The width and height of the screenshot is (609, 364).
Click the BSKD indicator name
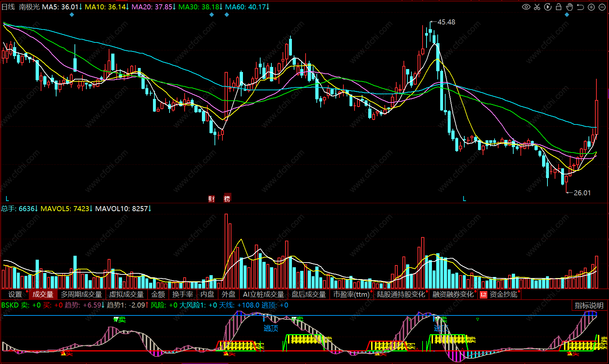[10, 305]
